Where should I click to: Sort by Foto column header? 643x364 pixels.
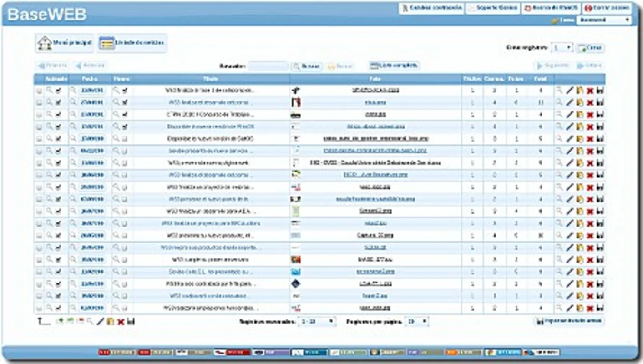[375, 79]
